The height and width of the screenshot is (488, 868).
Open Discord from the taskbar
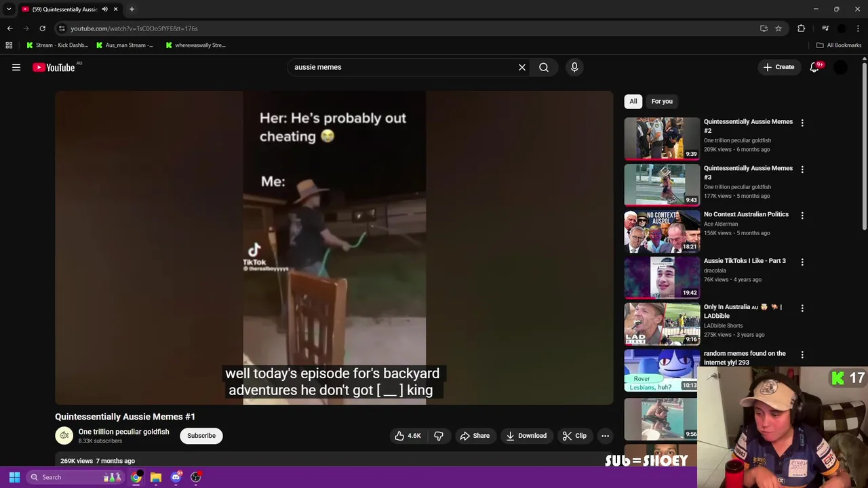click(x=176, y=477)
